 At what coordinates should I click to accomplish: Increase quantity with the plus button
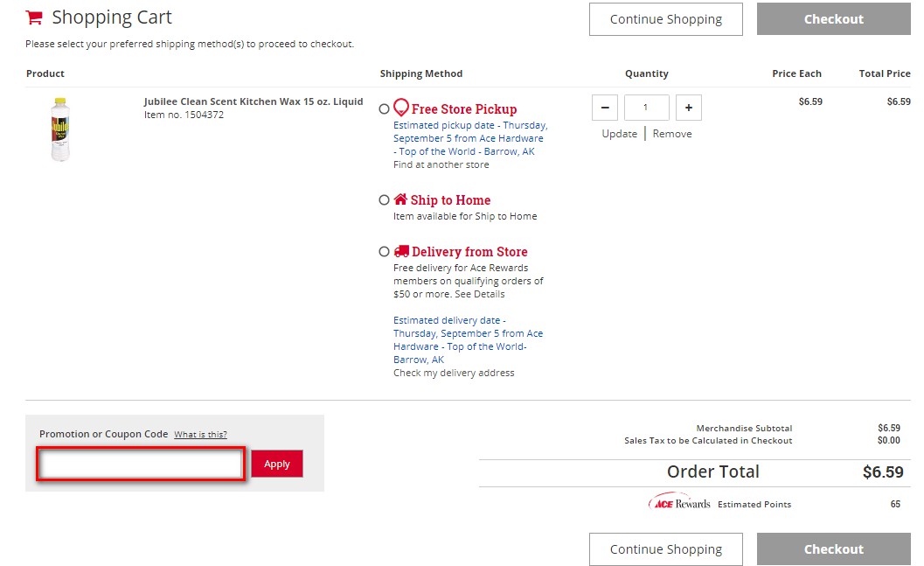point(688,108)
